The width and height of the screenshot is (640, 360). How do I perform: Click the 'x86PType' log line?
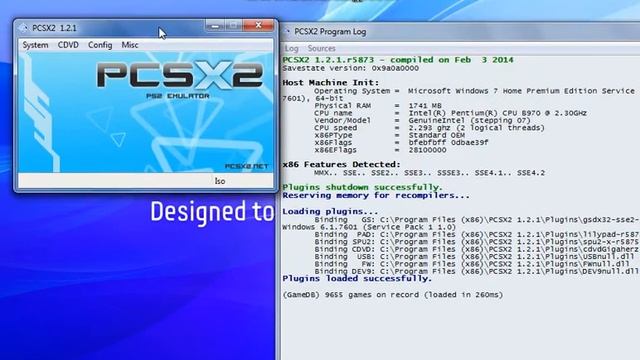pos(389,135)
